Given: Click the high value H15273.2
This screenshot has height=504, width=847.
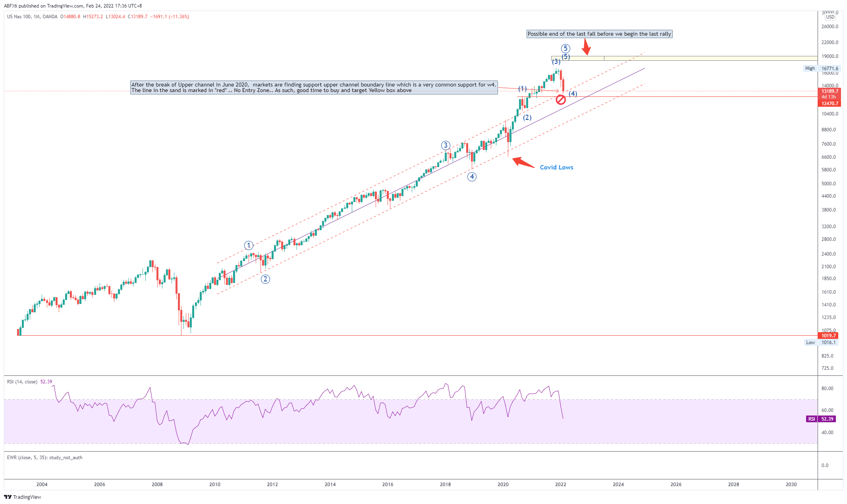Looking at the screenshot, I should 93,17.
